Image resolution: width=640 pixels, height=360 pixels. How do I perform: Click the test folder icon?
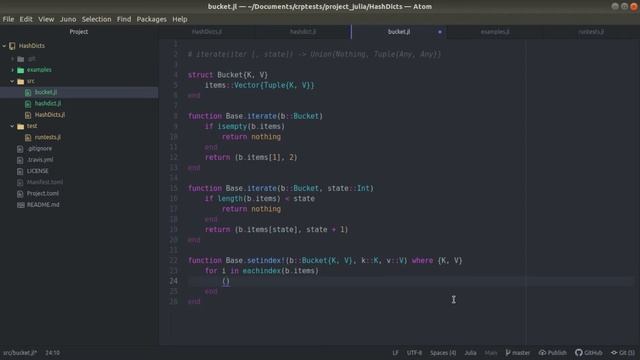click(20, 127)
